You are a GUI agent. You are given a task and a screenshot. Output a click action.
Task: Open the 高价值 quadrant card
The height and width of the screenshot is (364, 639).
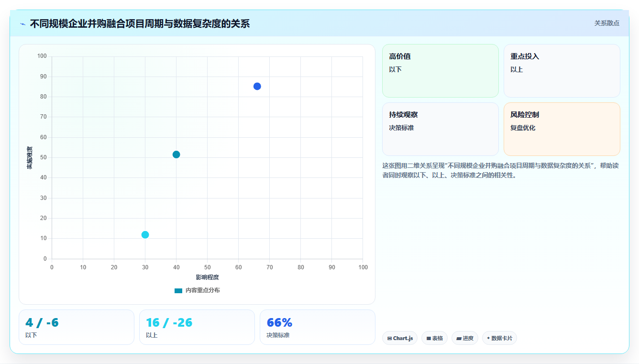point(440,71)
